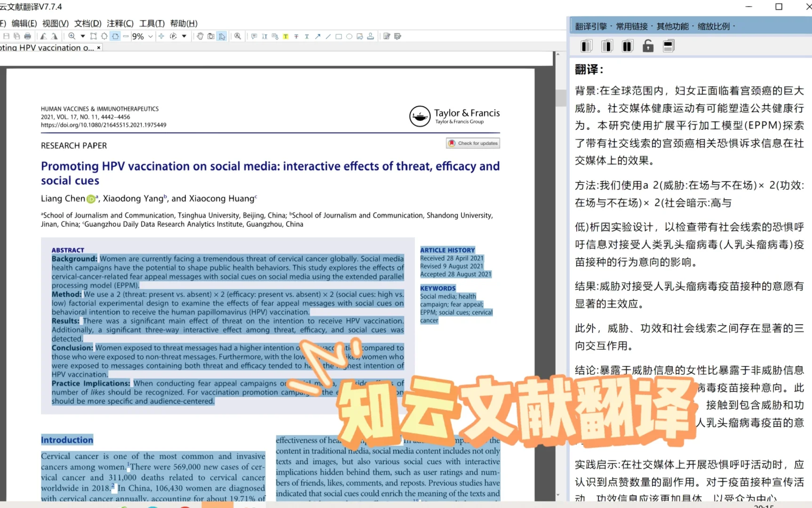Click the Introduction section heading
The width and height of the screenshot is (812, 508).
pos(67,440)
